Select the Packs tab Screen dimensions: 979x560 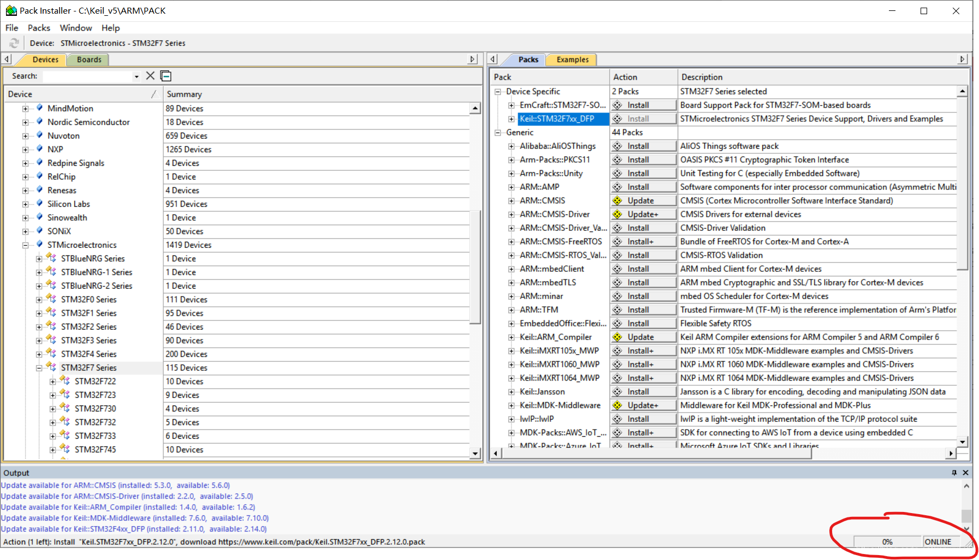[x=528, y=59]
